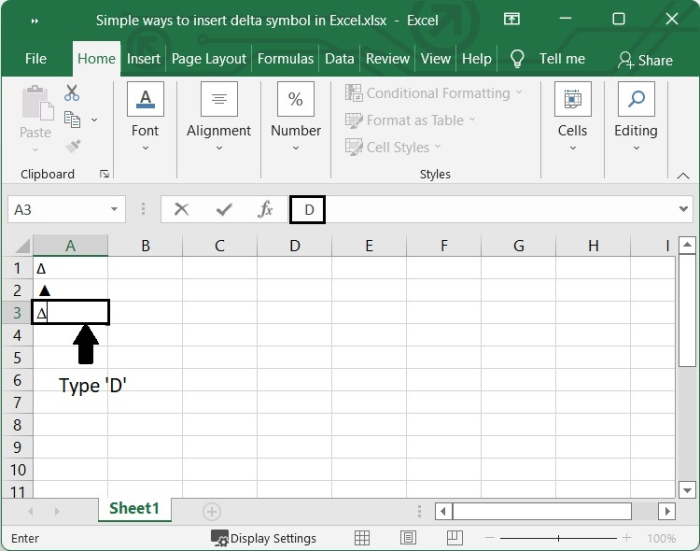This screenshot has height=551, width=700.
Task: Switch to Page Layout view icon
Action: click(408, 538)
